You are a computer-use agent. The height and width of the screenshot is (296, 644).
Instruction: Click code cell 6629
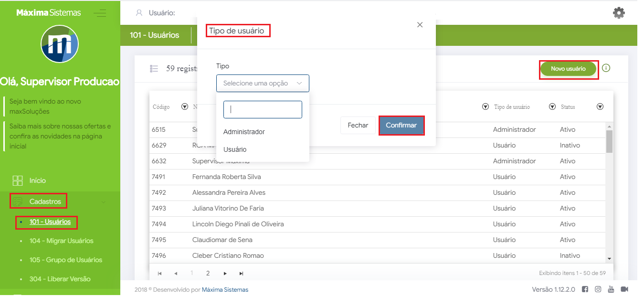pyautogui.click(x=158, y=145)
